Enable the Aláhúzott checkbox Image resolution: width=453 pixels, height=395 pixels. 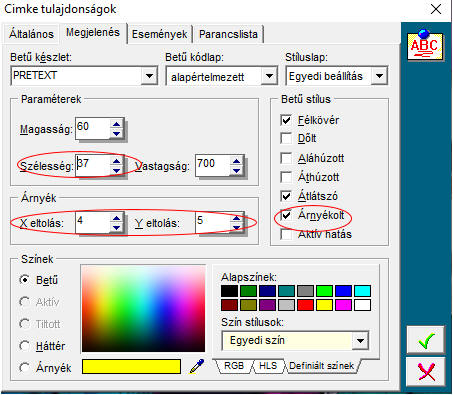(x=286, y=158)
